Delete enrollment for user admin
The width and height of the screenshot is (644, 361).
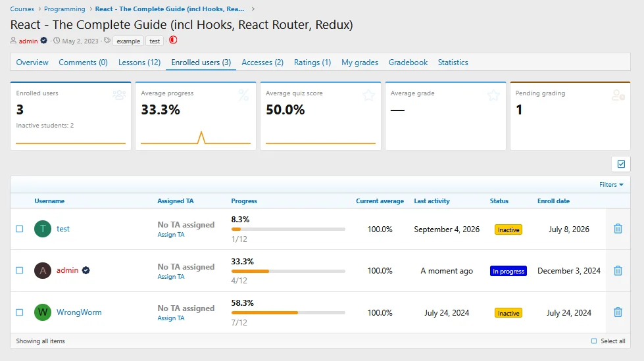coord(618,271)
